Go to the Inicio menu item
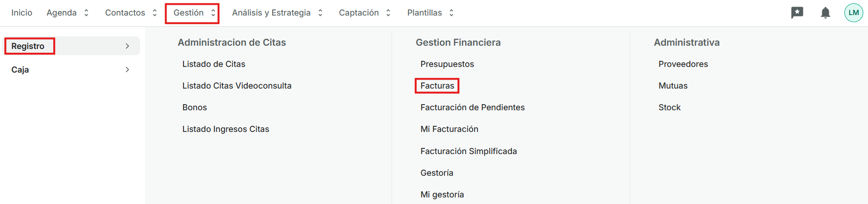The width and height of the screenshot is (868, 204). point(22,13)
